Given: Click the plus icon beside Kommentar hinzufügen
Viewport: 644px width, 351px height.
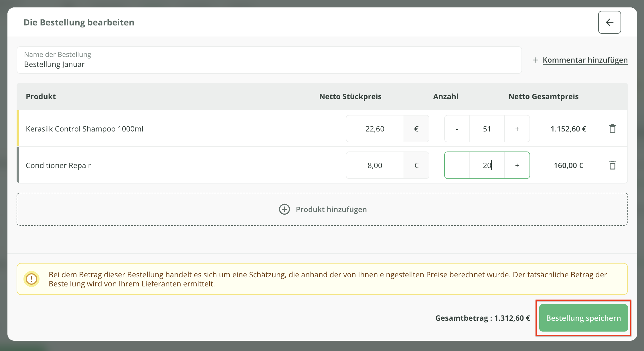Looking at the screenshot, I should (x=536, y=60).
